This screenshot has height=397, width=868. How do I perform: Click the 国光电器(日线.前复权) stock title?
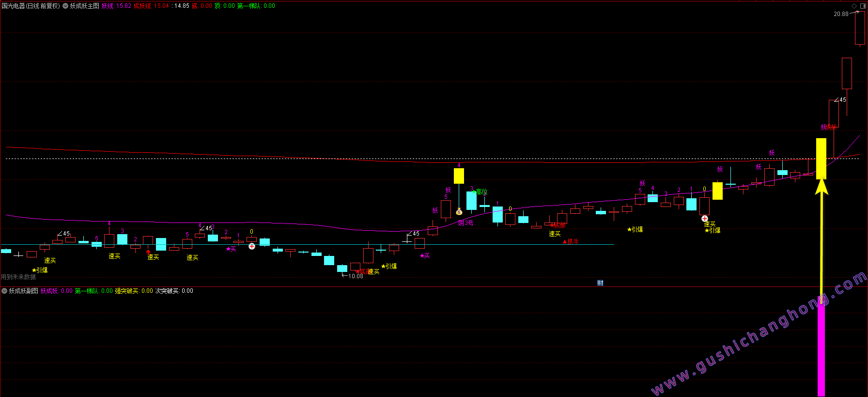(31, 6)
